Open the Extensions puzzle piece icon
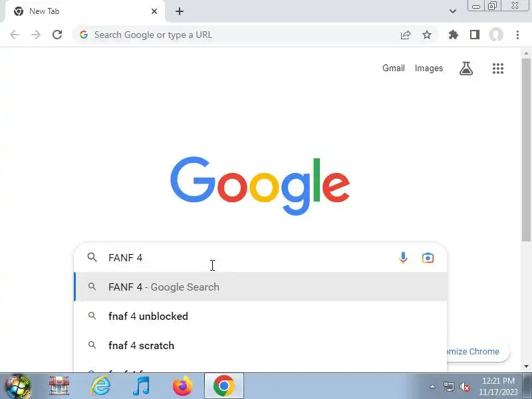Image resolution: width=532 pixels, height=399 pixels. pos(454,35)
